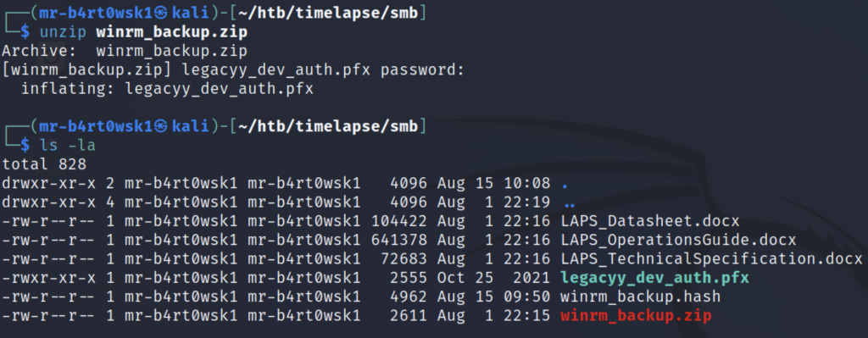Click the unzip command word

point(63,33)
